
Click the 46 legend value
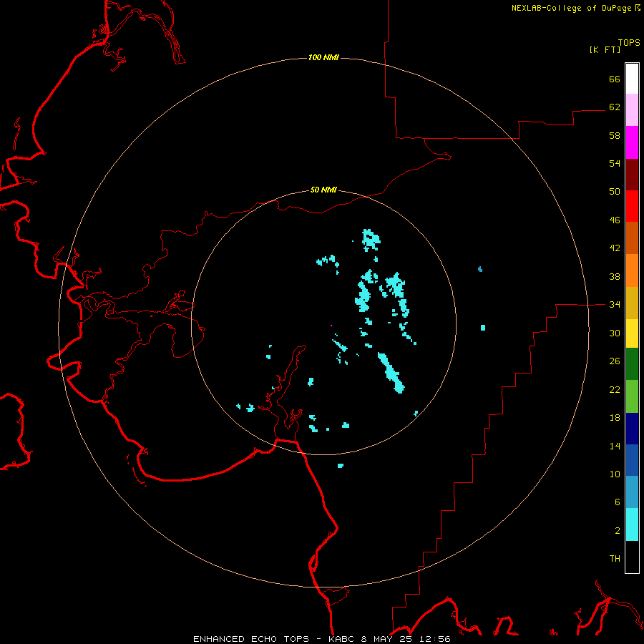[x=615, y=220]
